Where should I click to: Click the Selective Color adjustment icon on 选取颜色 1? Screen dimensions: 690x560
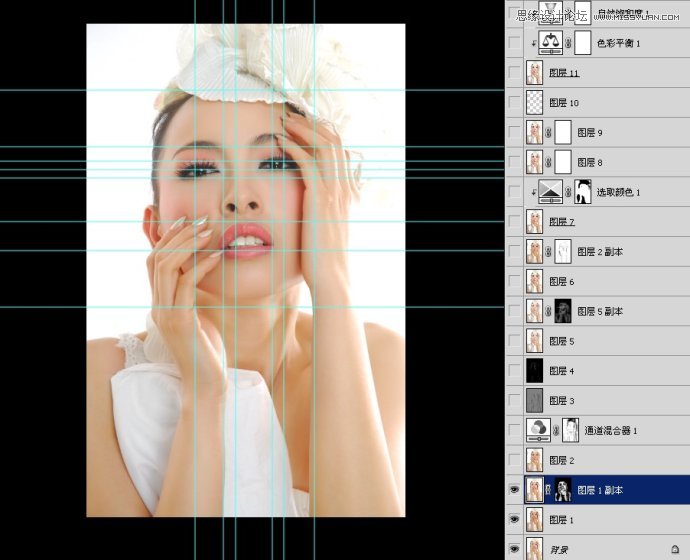pos(551,192)
